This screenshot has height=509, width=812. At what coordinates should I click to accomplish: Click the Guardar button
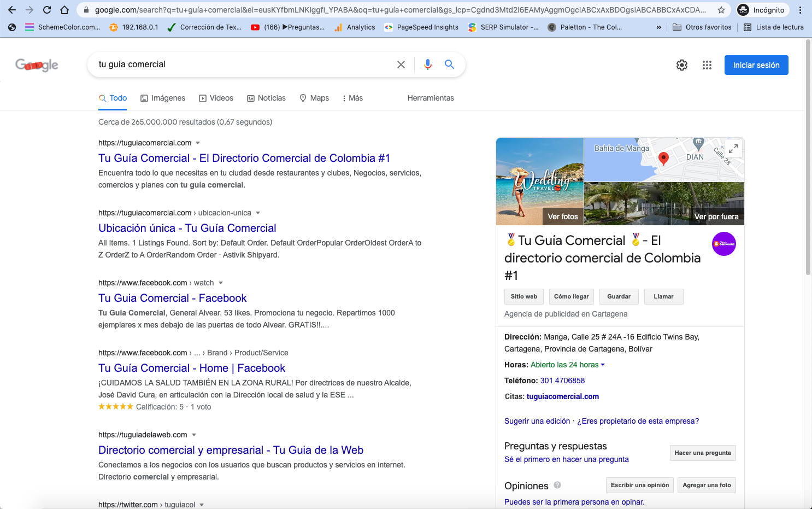click(619, 296)
